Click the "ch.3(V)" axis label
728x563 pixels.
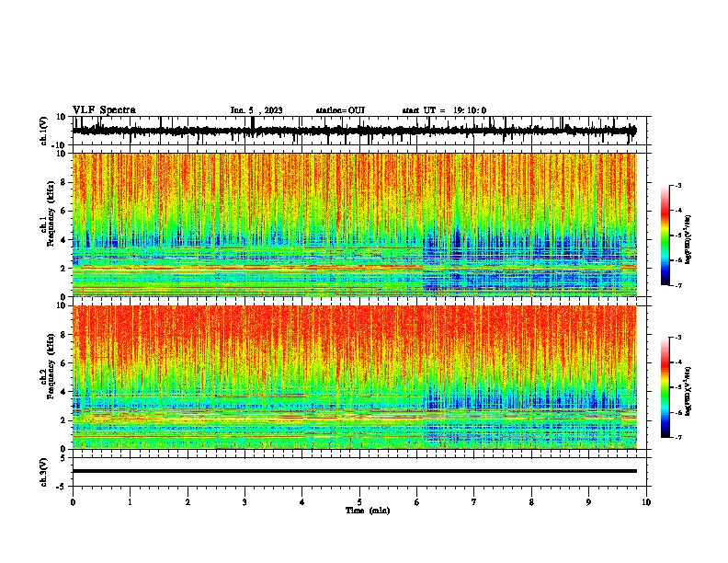coord(44,473)
